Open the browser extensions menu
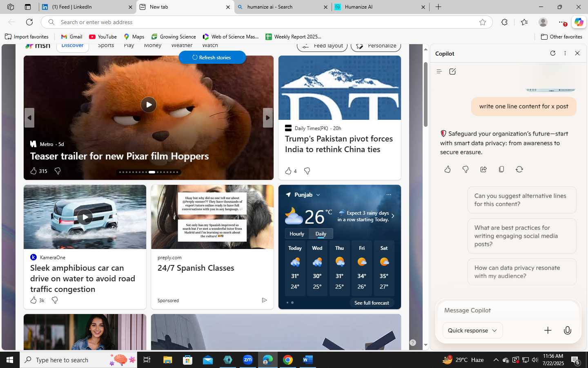The width and height of the screenshot is (588, 368). (x=504, y=22)
